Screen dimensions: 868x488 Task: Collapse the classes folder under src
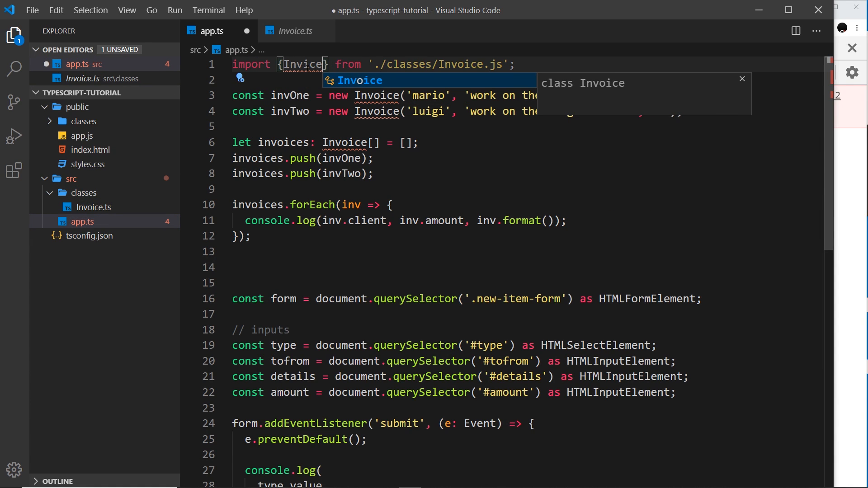coord(50,192)
